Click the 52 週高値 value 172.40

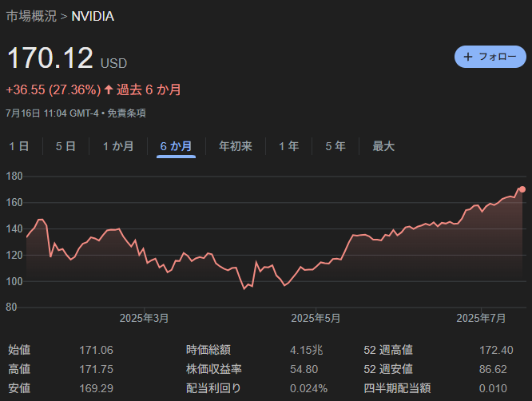pyautogui.click(x=496, y=350)
